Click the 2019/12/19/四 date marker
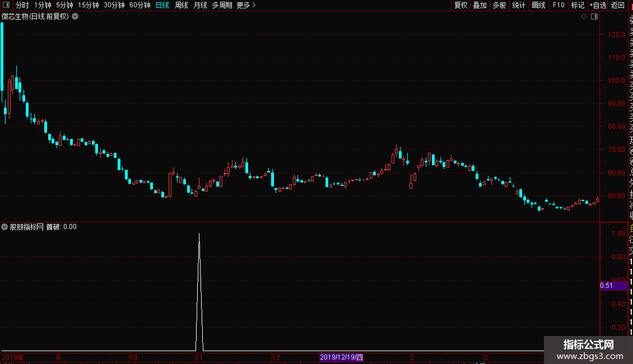 pyautogui.click(x=342, y=357)
